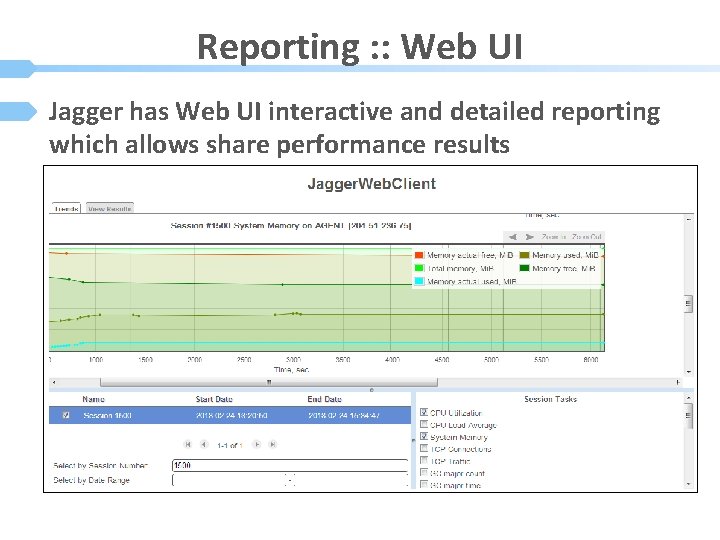Enable the GC major time checkbox
Viewport: 720px width, 540px height.
pyautogui.click(x=424, y=484)
